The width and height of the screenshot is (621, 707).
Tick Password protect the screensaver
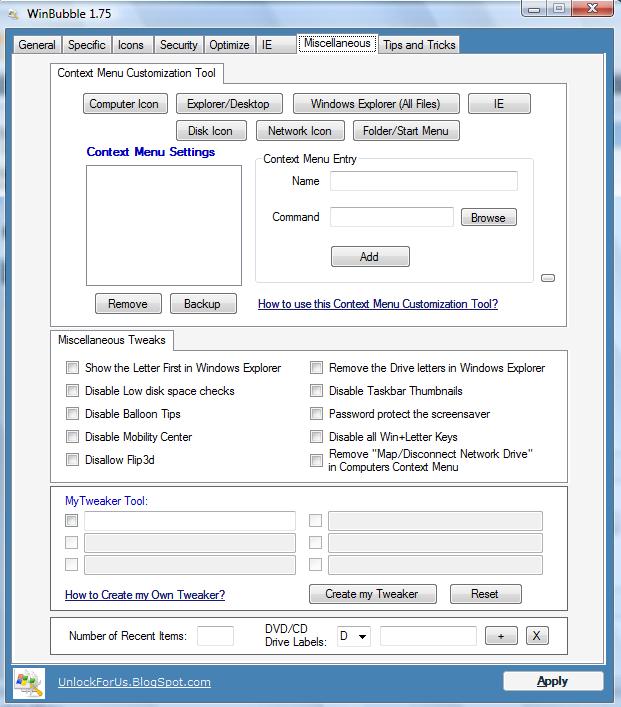(317, 413)
